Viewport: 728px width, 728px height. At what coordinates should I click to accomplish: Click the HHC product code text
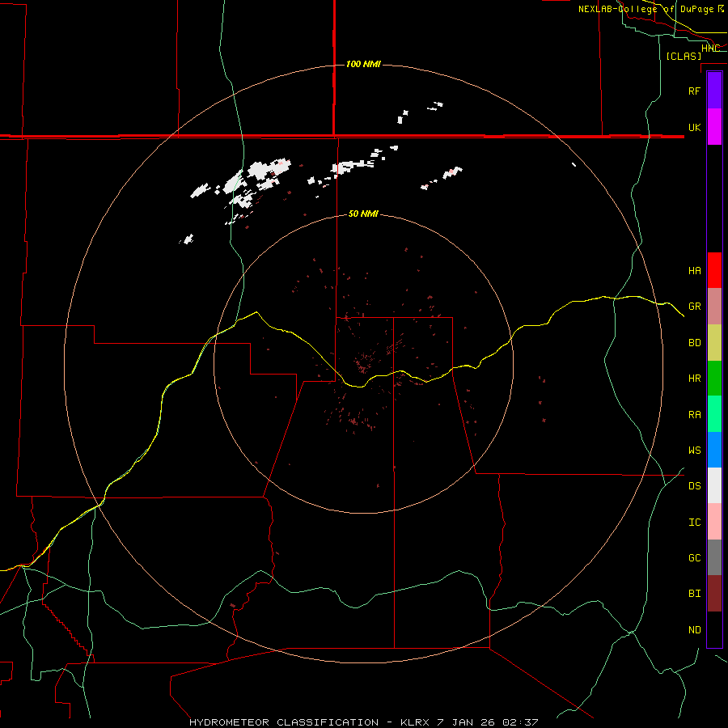click(710, 49)
